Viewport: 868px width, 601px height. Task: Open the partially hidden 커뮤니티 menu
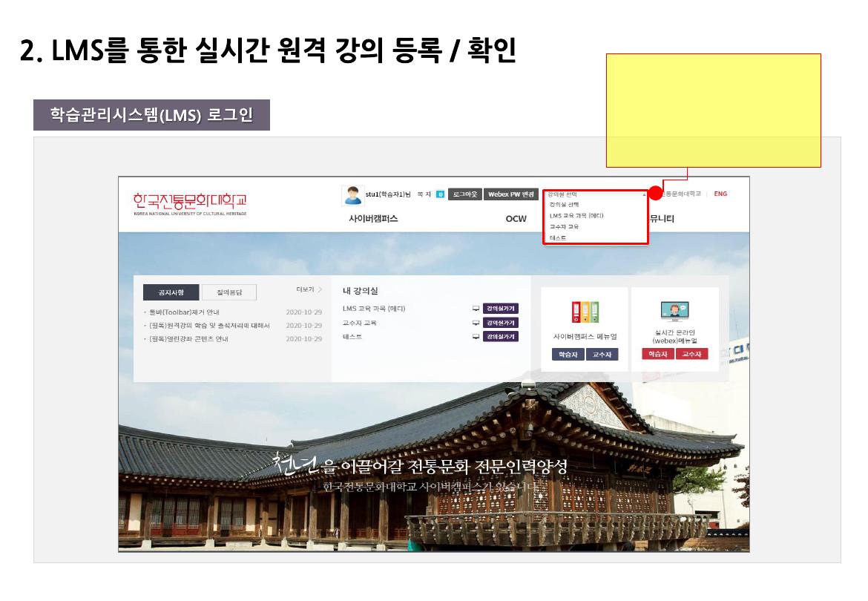(662, 219)
